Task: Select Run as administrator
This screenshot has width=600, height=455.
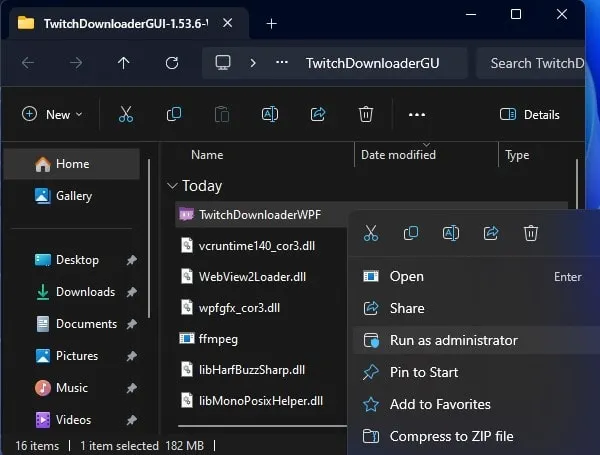Action: coord(476,340)
